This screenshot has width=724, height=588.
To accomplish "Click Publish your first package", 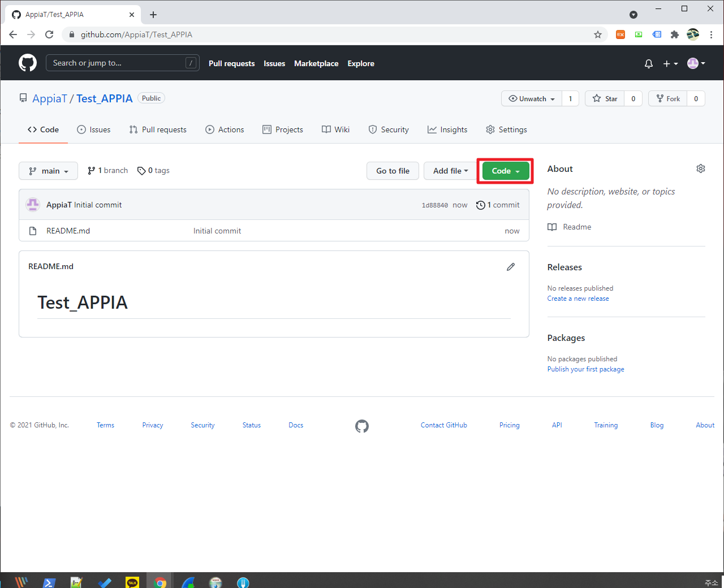I will click(x=586, y=369).
